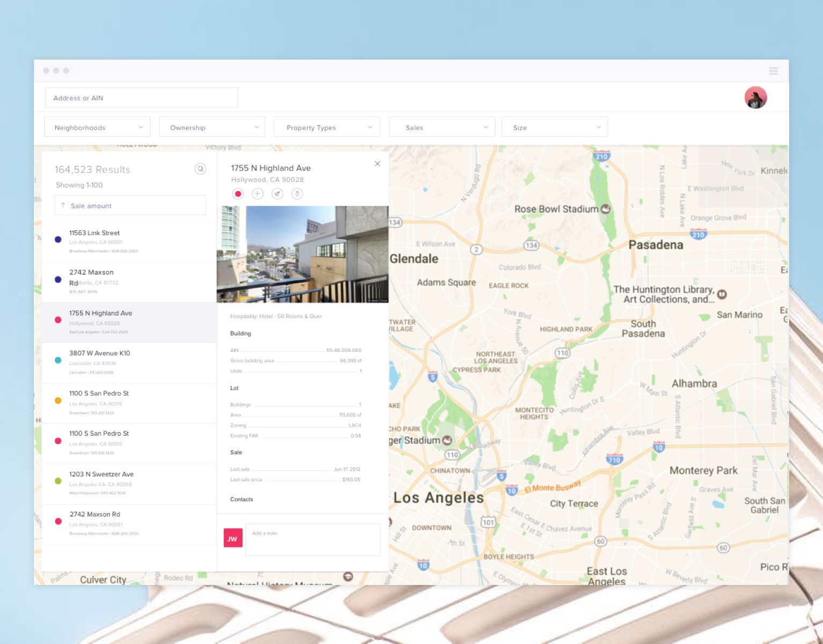
Task: Open the property street view photo
Action: pos(303,254)
